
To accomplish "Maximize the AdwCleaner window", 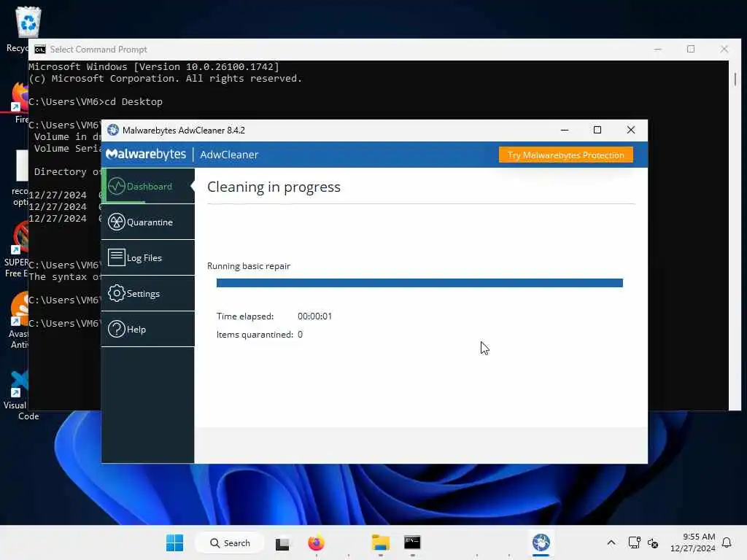I will pyautogui.click(x=597, y=130).
